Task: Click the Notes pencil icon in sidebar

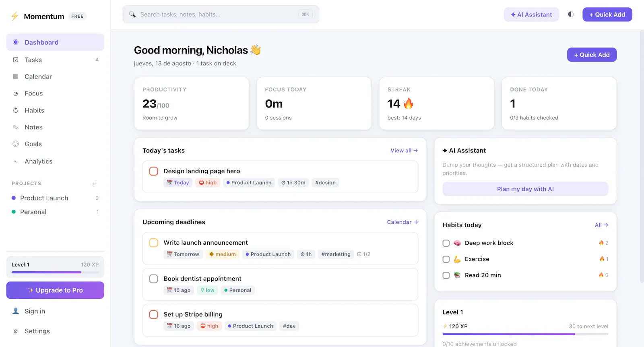Action: tap(16, 127)
